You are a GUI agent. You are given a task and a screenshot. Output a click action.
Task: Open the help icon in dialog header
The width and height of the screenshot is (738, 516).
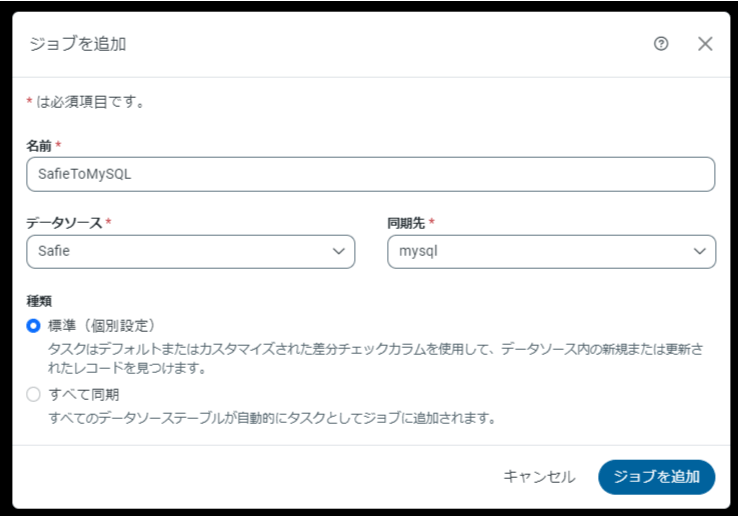tap(660, 44)
